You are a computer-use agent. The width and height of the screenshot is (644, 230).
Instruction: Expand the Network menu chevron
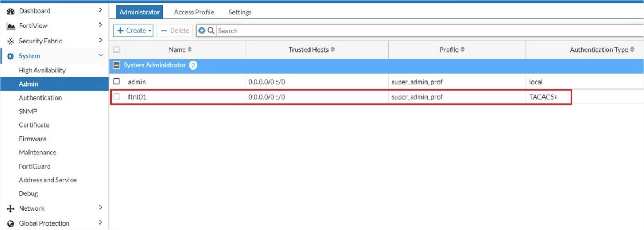click(x=101, y=208)
